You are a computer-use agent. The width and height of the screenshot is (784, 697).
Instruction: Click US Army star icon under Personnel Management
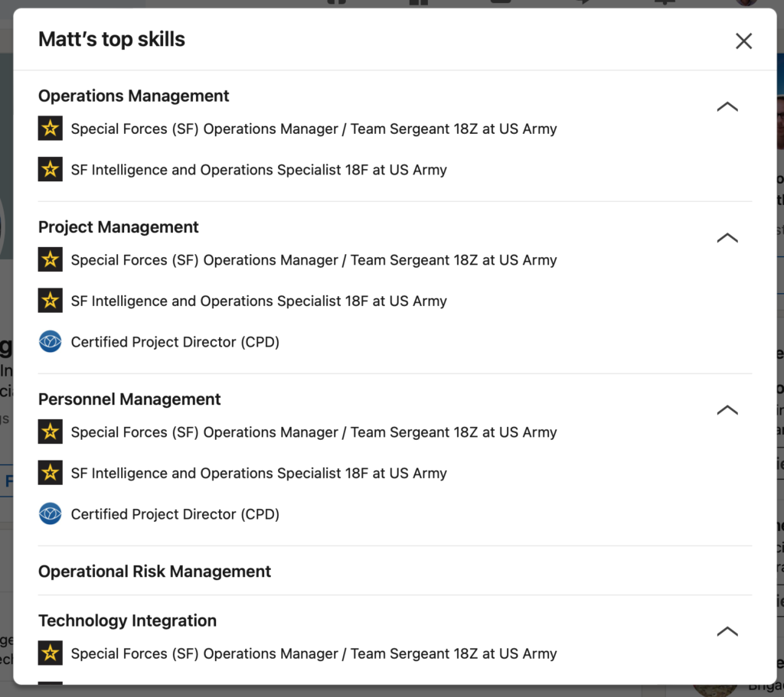pos(51,432)
